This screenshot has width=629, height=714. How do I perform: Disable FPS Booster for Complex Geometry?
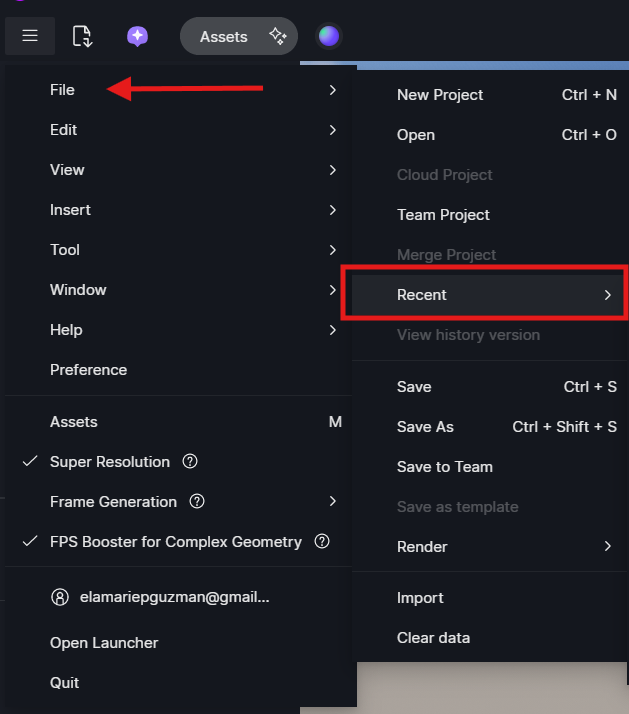tap(176, 542)
